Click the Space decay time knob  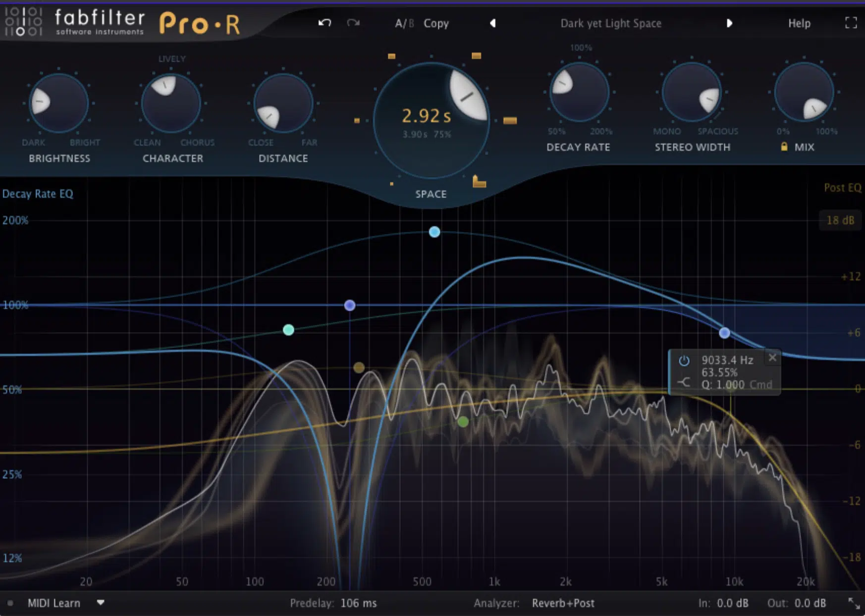click(x=431, y=120)
